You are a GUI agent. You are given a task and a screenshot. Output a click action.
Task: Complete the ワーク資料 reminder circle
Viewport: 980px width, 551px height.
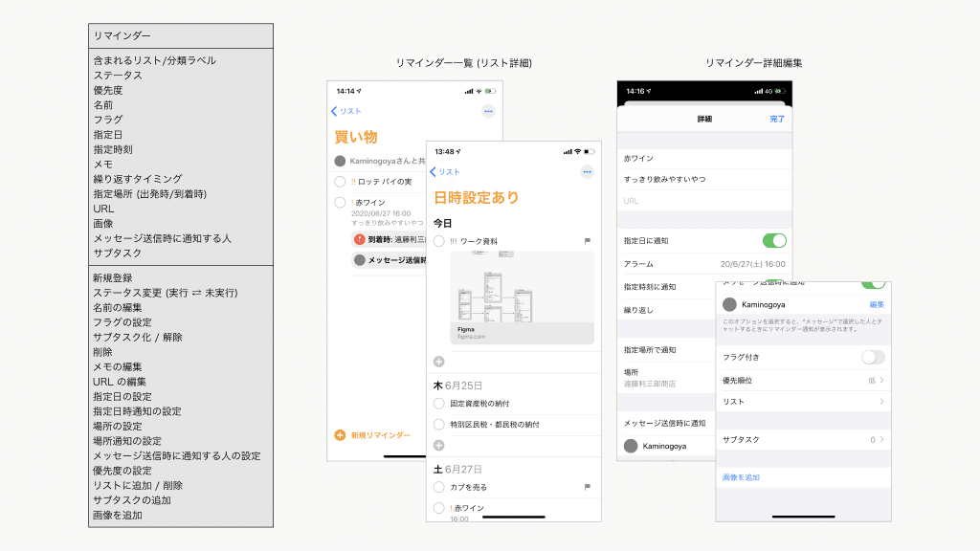(x=438, y=241)
